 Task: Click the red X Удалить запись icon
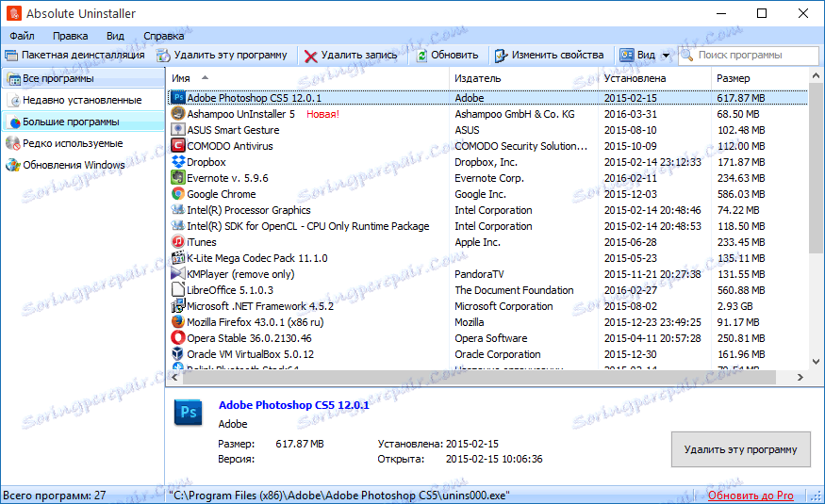click(x=311, y=56)
